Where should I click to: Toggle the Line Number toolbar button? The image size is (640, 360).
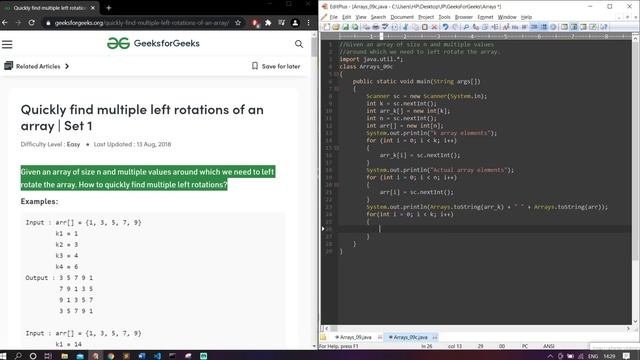pos(544,27)
